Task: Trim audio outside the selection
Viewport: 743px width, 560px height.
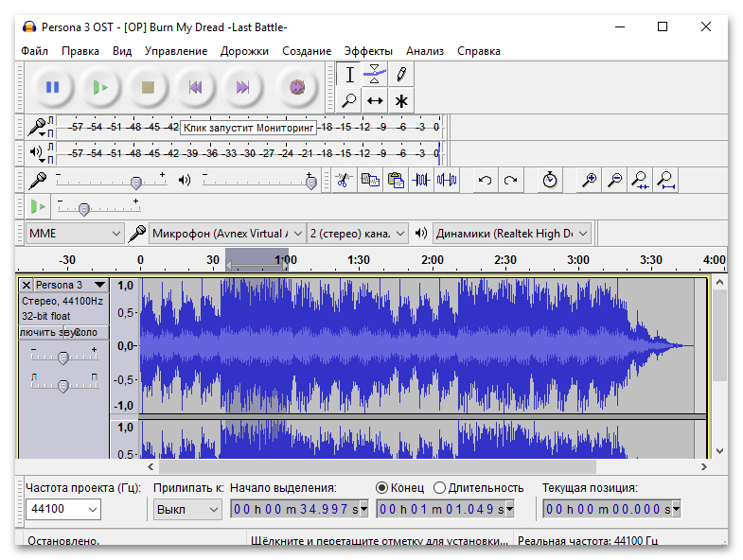Action: click(x=421, y=180)
